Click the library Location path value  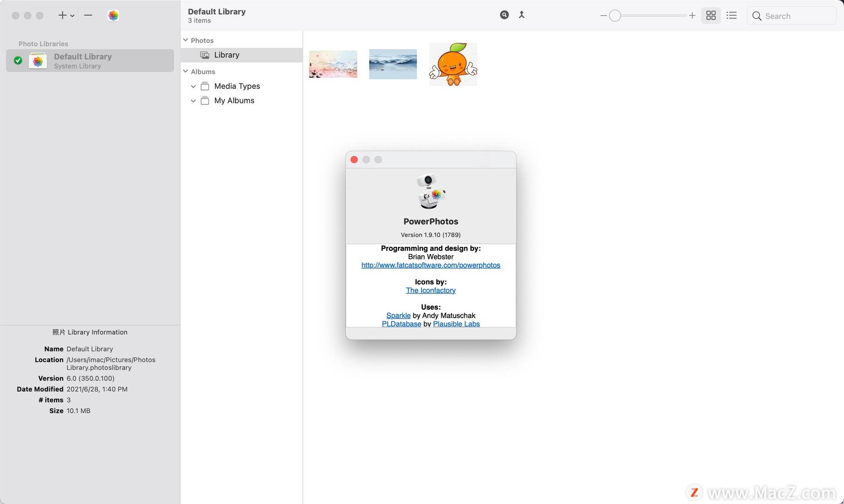pos(111,363)
